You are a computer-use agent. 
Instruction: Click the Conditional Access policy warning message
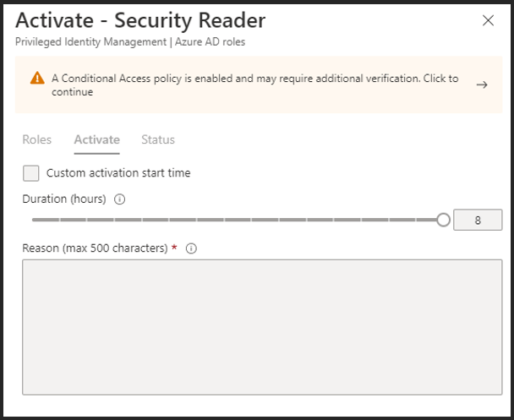click(x=254, y=85)
